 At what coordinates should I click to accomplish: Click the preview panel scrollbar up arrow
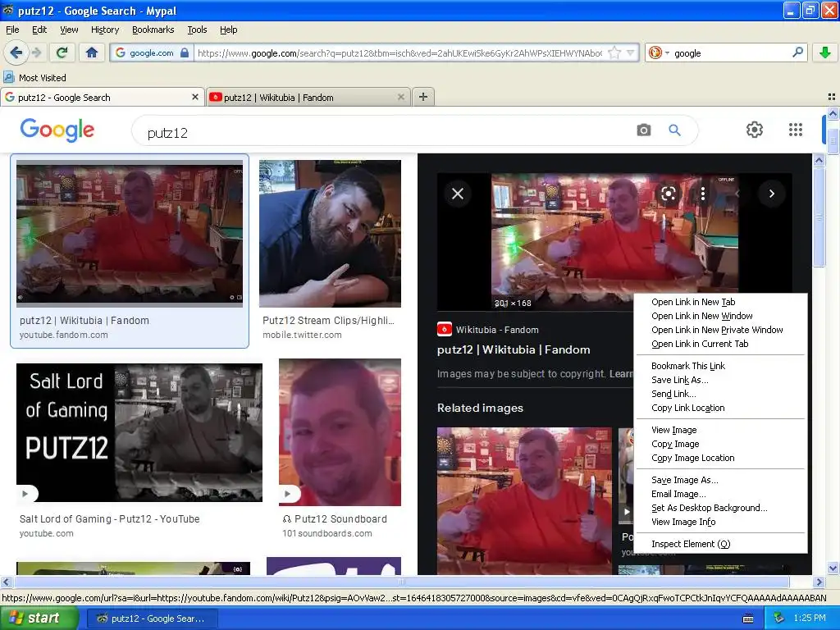(x=819, y=160)
